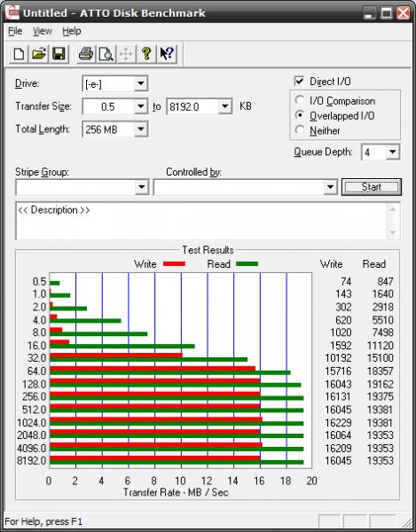
Task: Open the File menu
Action: pyautogui.click(x=15, y=31)
